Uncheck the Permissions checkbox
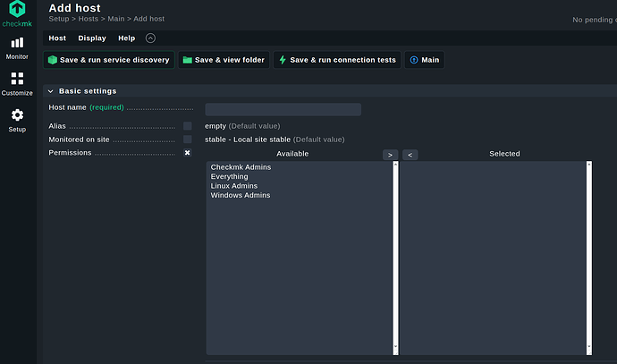The image size is (617, 364). tap(188, 153)
